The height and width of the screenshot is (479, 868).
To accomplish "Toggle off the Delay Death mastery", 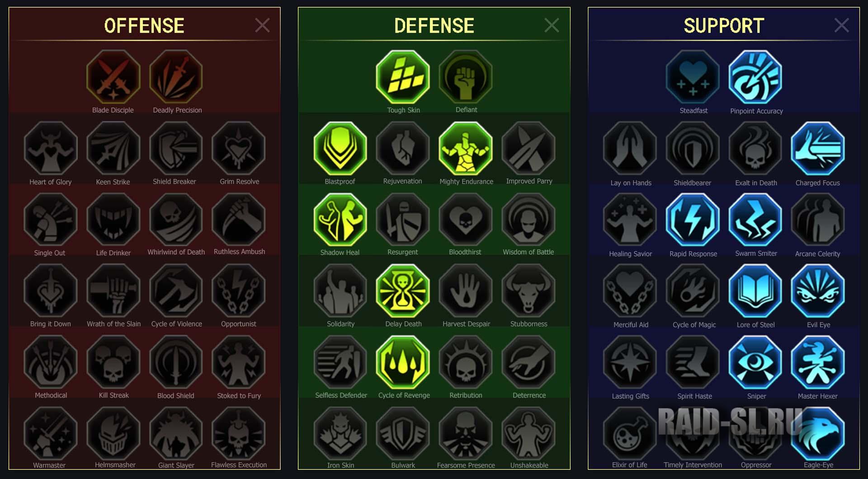I will [403, 291].
